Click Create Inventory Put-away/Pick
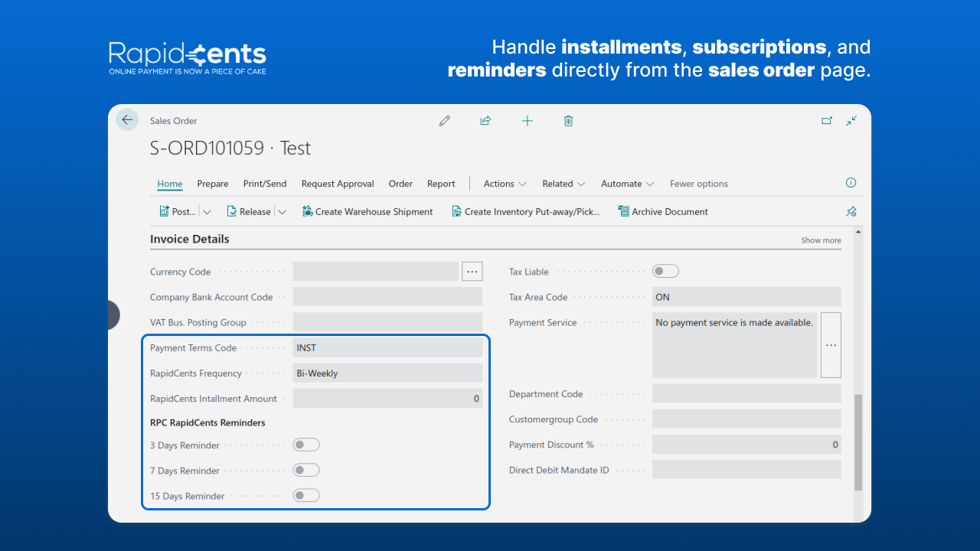 (x=526, y=212)
